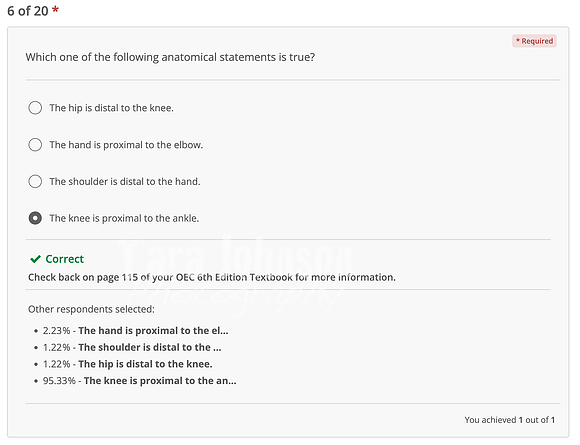Viewport: 580px width, 445px height.
Task: Click 'The hip is distal to the knee' option text
Action: click(x=111, y=108)
